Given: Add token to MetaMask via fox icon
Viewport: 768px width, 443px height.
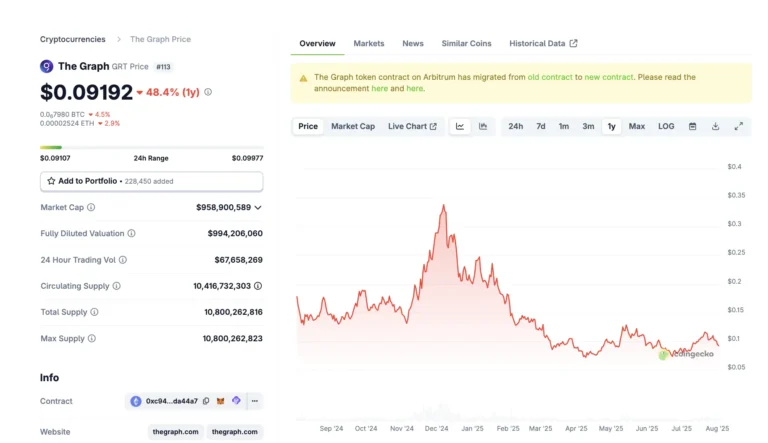Looking at the screenshot, I should click(221, 401).
